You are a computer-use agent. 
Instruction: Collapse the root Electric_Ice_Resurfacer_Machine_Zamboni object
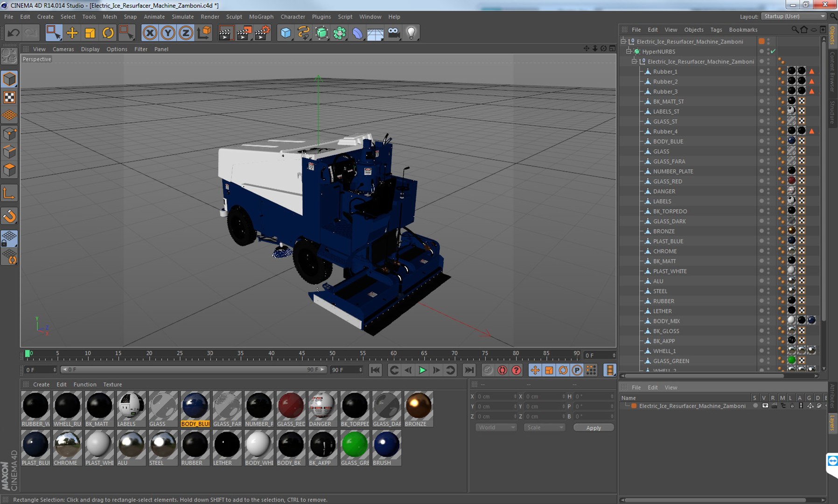click(623, 42)
